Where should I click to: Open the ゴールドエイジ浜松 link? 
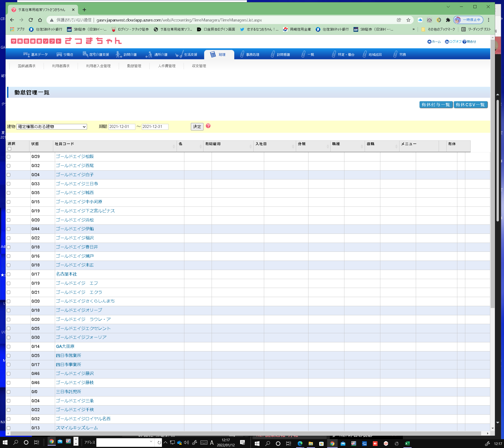[x=75, y=220]
